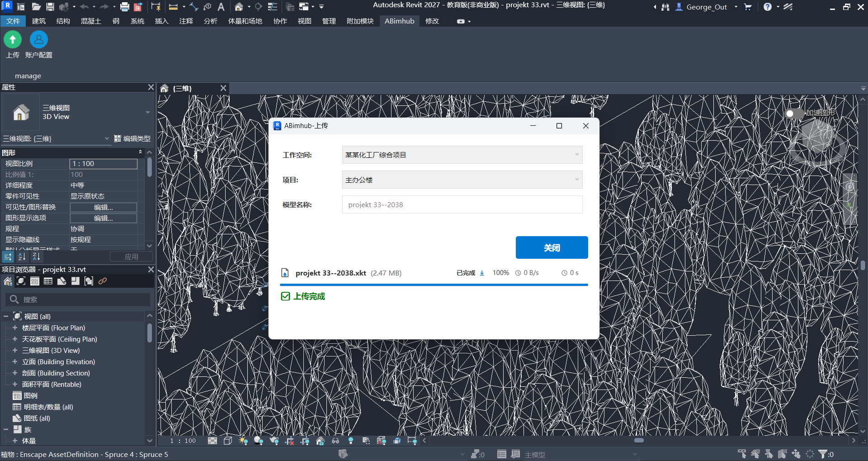
Task: Click the Switch Windows icon in quick access toolbar
Action: tap(304, 7)
